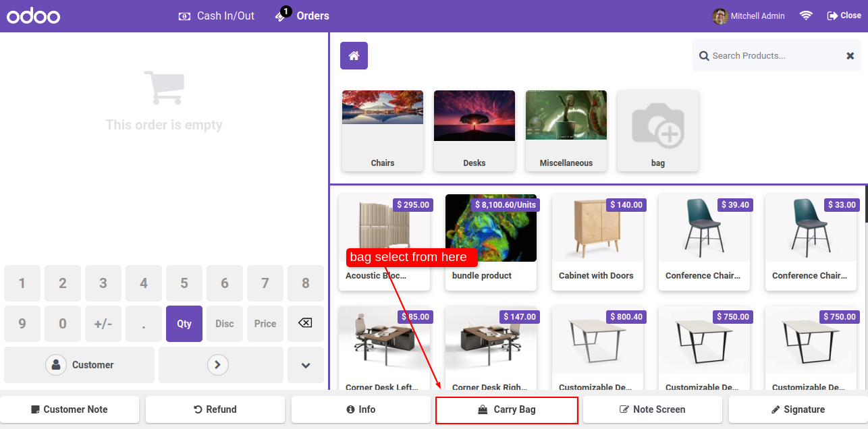
Task: Click the $8,100.60/Units price tag
Action: point(506,204)
